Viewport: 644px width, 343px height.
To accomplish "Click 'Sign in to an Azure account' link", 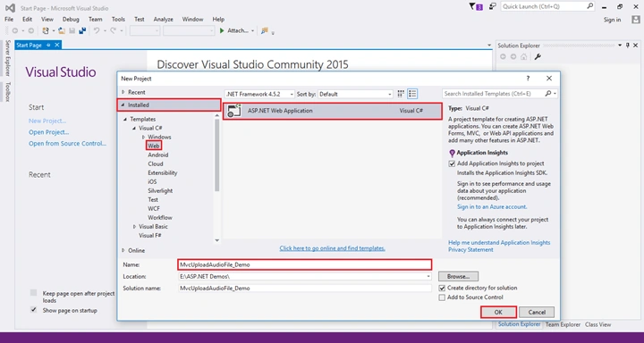I will click(x=492, y=207).
